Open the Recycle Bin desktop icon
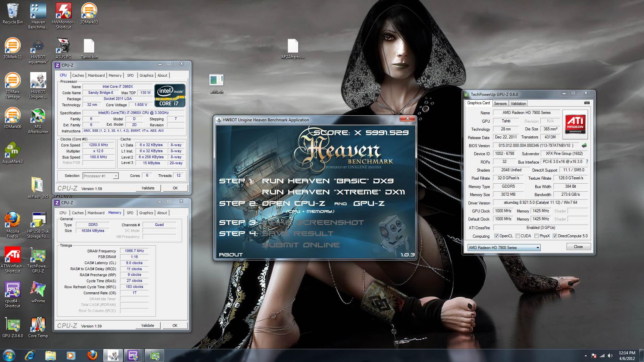This screenshot has width=644, height=362. coord(13,14)
